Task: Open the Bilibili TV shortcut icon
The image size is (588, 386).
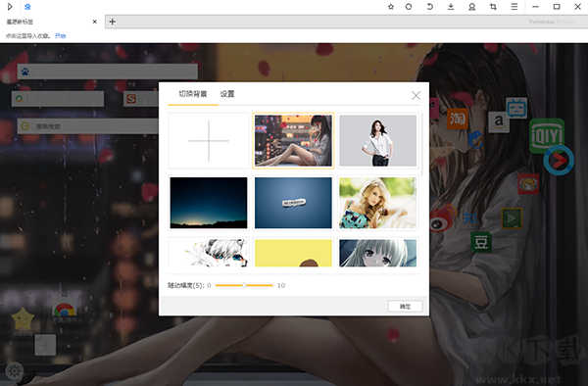Action: point(516,108)
